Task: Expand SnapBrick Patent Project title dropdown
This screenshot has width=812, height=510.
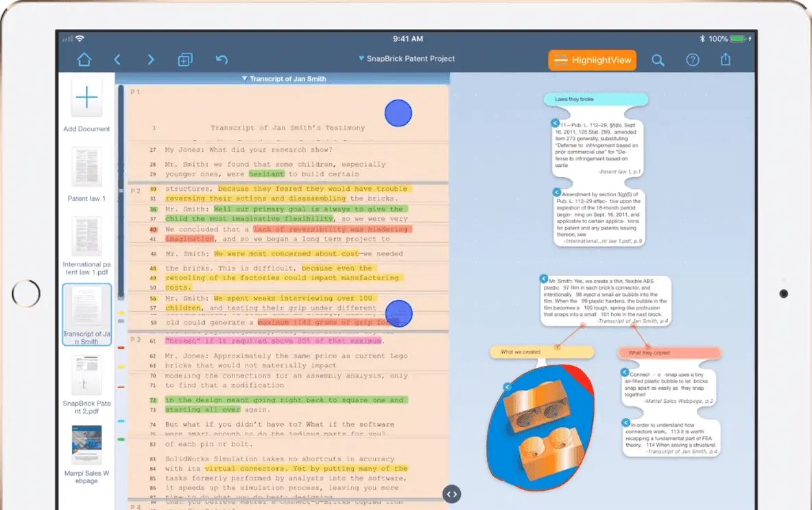Action: pos(407,58)
